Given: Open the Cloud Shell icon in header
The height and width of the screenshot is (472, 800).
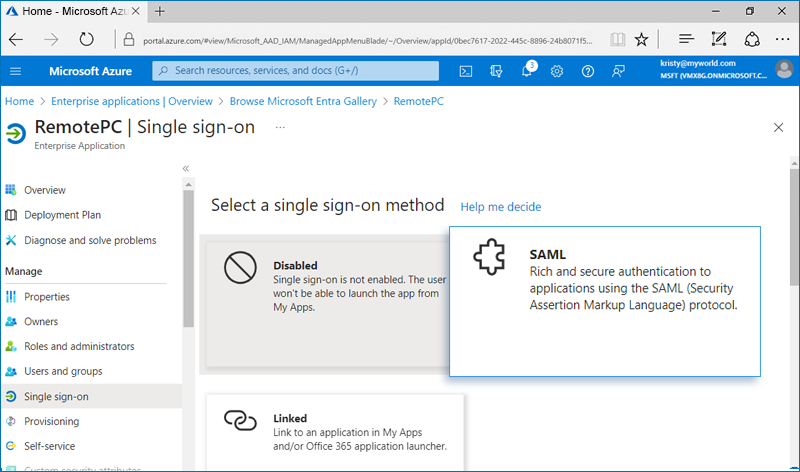Looking at the screenshot, I should pyautogui.click(x=466, y=71).
